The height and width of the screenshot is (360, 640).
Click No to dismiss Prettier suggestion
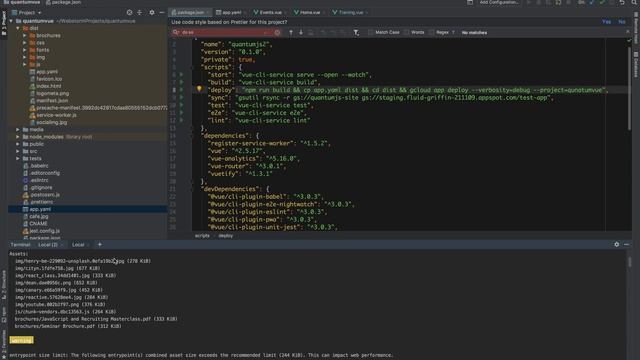pyautogui.click(x=622, y=22)
